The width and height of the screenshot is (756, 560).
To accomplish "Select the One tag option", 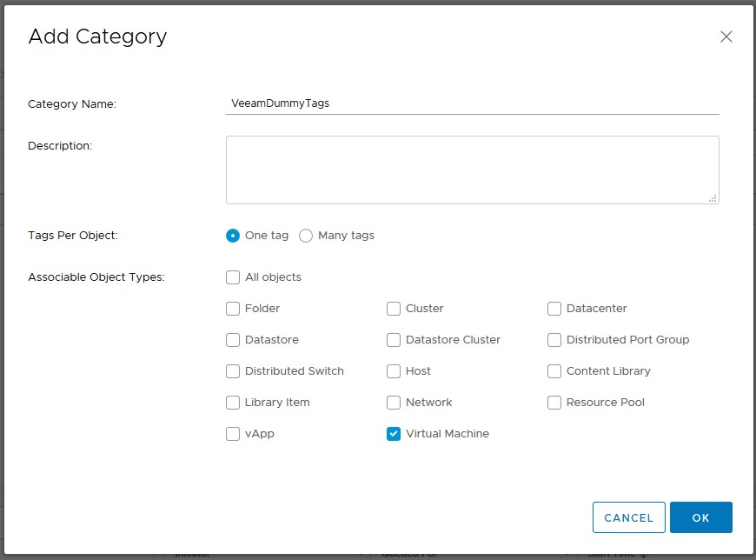I will pos(232,235).
